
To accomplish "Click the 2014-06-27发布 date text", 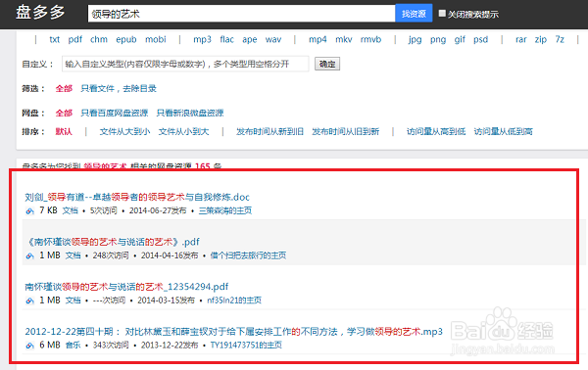I will click(158, 210).
